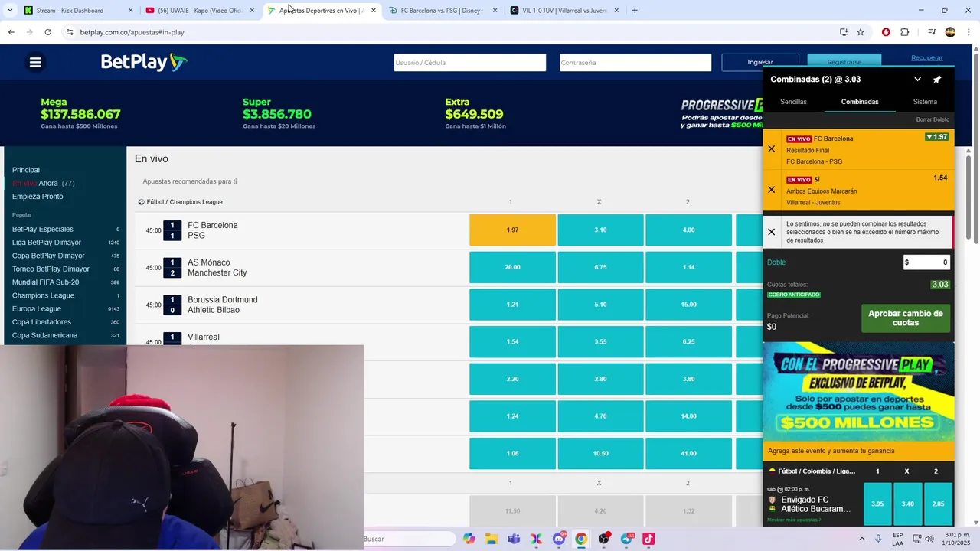Collapse the Combinadas bet slip chevron
Image resolution: width=980 pixels, height=551 pixels.
click(x=917, y=80)
